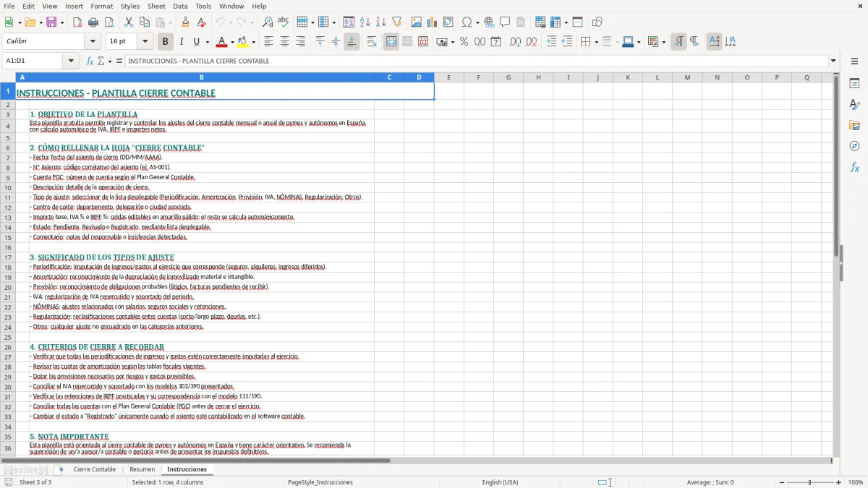Open Find and Replace

(268, 22)
